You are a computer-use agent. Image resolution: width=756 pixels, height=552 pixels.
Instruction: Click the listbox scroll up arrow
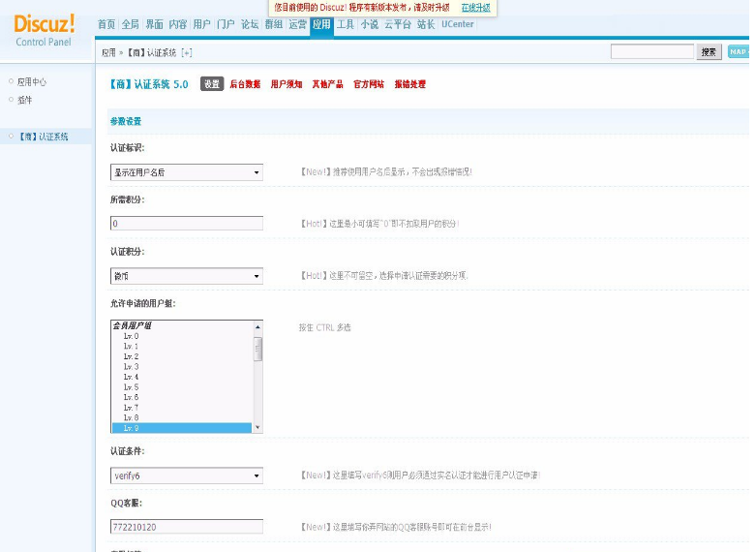pos(257,327)
